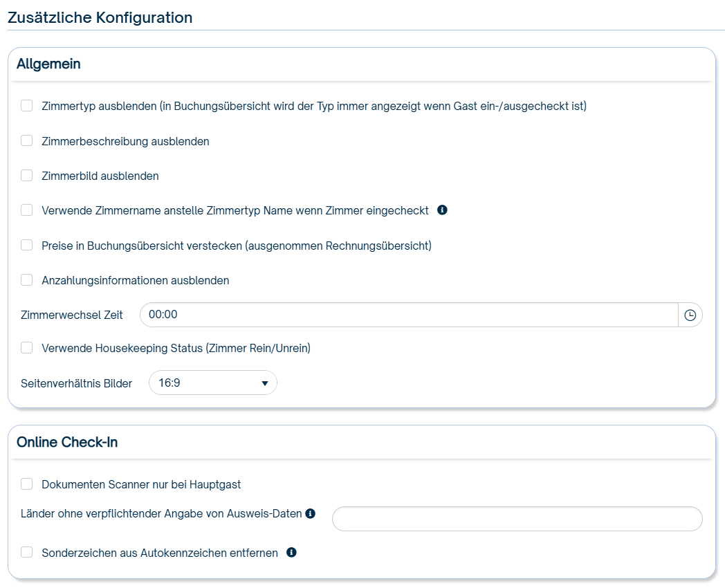Open the Seitenverhältnis Bilder 16:9 dropdown
Viewport: 725px width, 588px height.
tap(212, 383)
